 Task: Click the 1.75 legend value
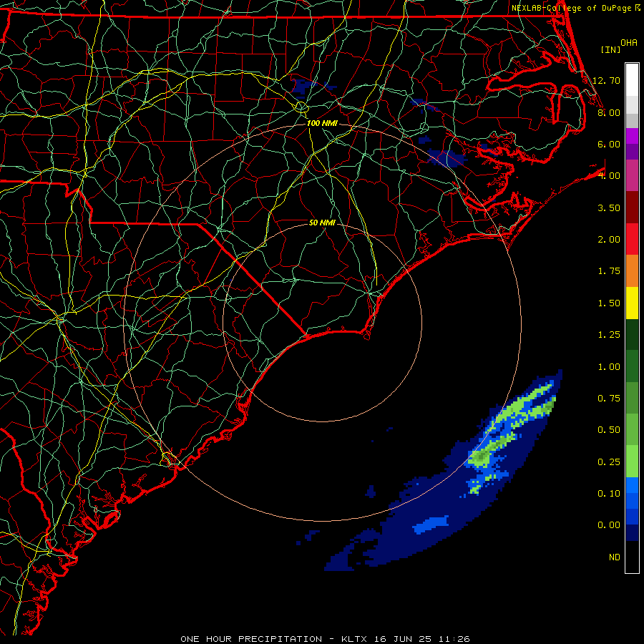tap(609, 271)
